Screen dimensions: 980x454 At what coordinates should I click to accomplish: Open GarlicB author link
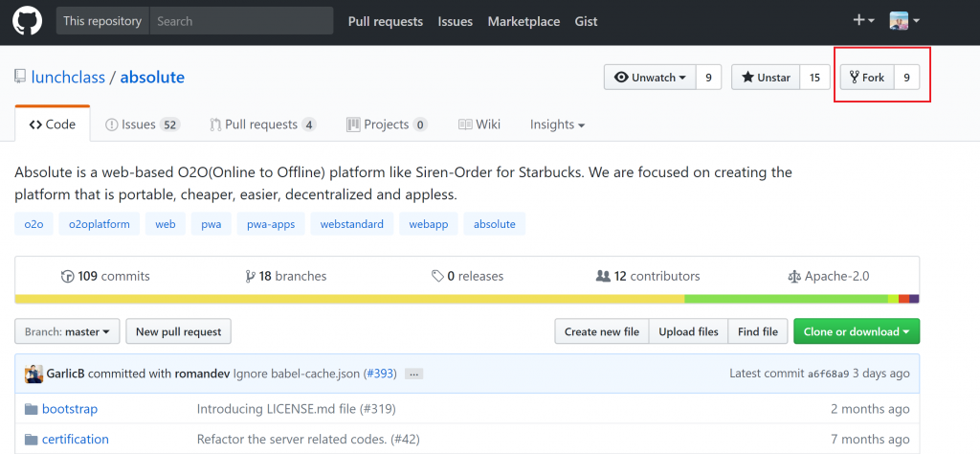[x=66, y=374]
